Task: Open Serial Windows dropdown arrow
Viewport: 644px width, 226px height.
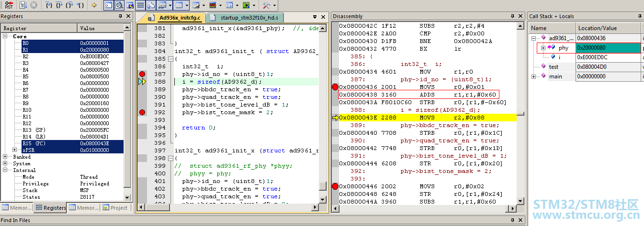Action: [203, 5]
